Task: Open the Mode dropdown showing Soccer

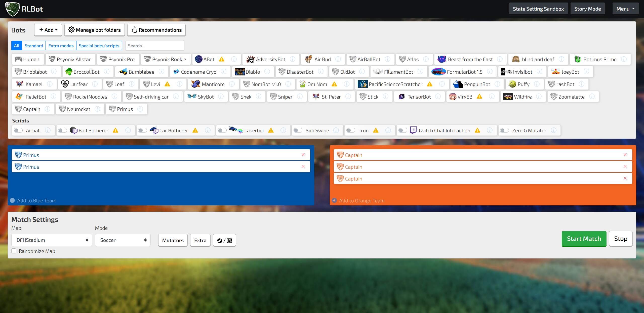Action: click(123, 240)
